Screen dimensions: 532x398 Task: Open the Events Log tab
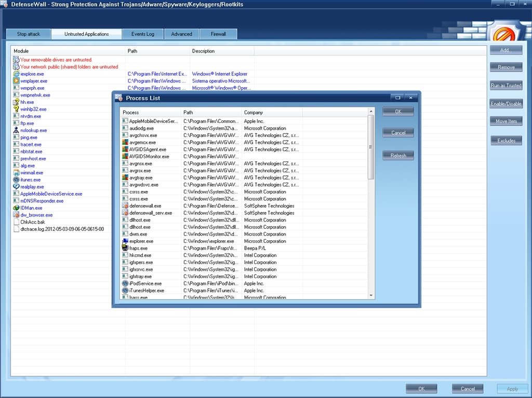143,34
